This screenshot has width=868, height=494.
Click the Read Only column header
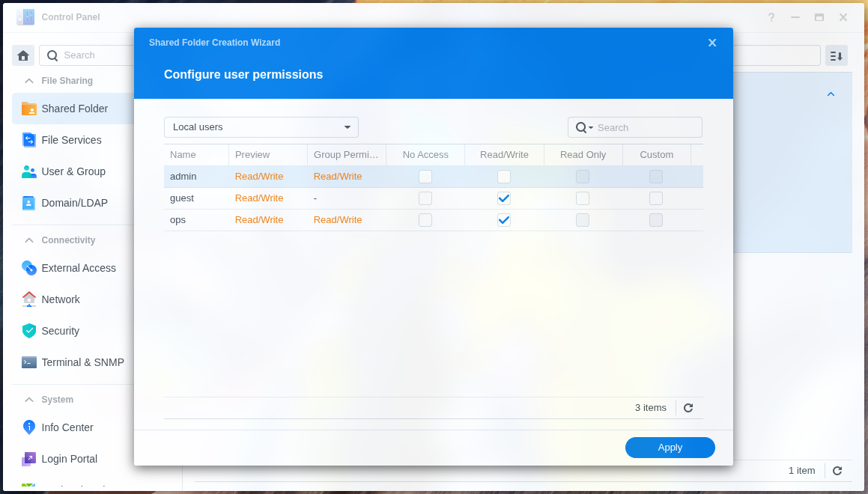pyautogui.click(x=583, y=155)
